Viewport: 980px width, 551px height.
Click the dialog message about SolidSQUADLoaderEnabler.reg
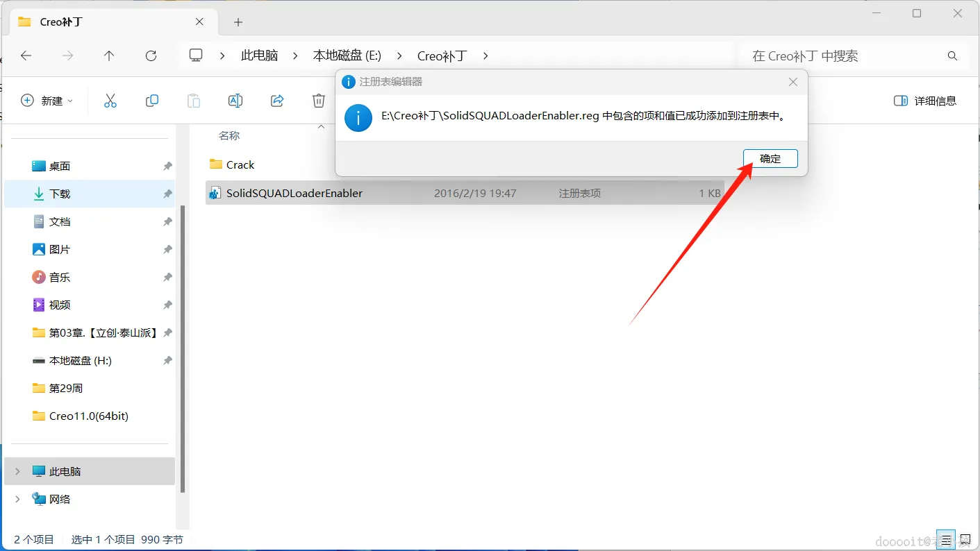[583, 116]
